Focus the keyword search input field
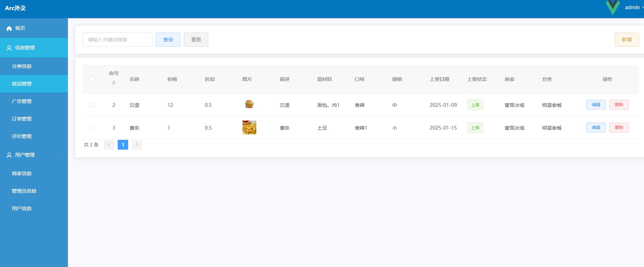The height and width of the screenshot is (267, 644). [x=117, y=40]
